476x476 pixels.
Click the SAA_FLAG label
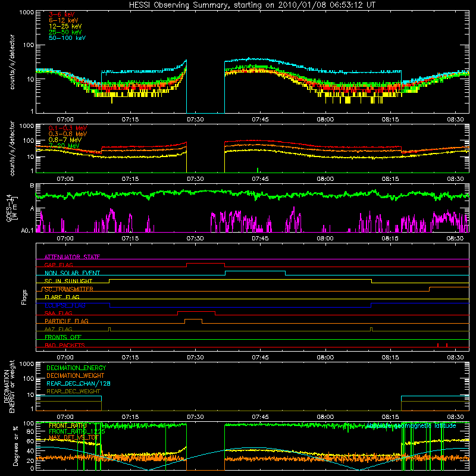coord(58,313)
